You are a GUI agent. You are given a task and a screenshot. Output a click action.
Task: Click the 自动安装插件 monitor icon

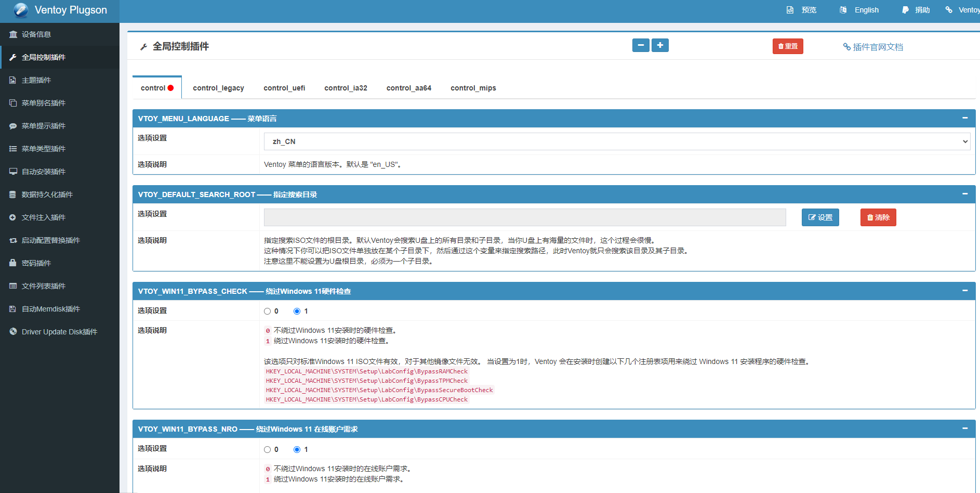(x=13, y=172)
